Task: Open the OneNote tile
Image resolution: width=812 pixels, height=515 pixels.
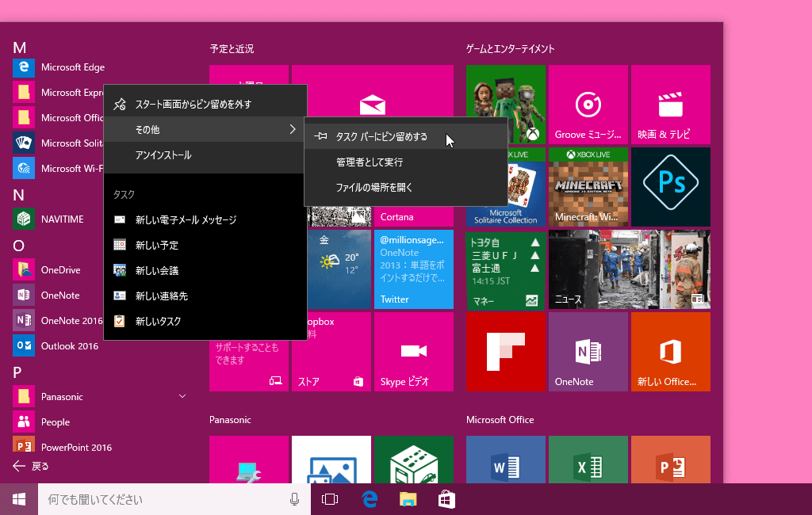Action: click(588, 352)
